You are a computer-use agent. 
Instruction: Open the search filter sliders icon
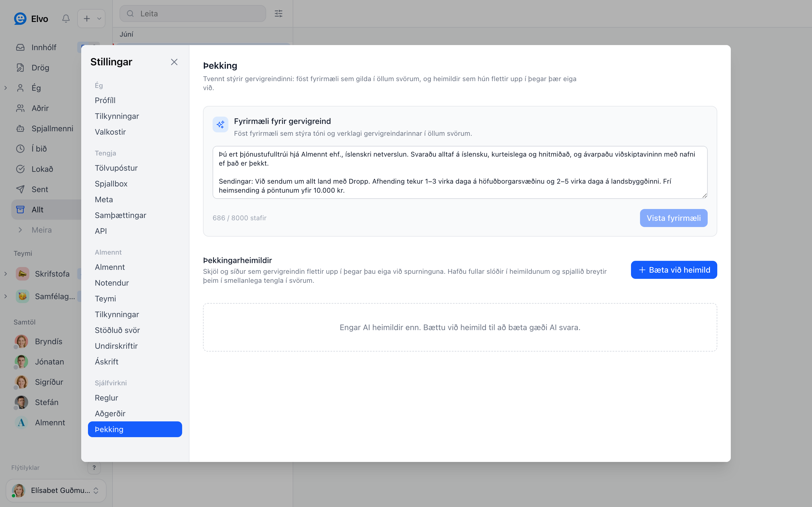click(x=279, y=14)
